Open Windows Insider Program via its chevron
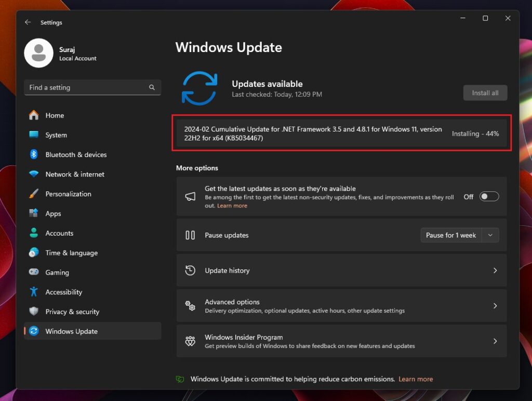 [495, 341]
